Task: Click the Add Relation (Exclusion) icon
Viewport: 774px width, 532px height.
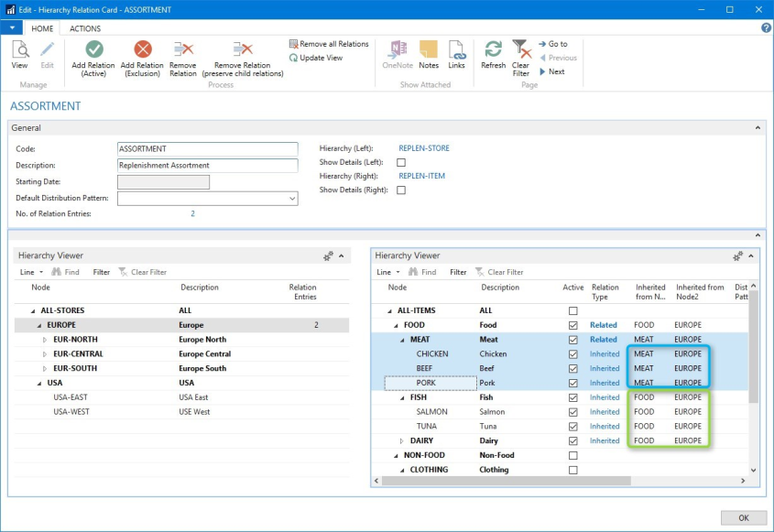Action: 142,50
